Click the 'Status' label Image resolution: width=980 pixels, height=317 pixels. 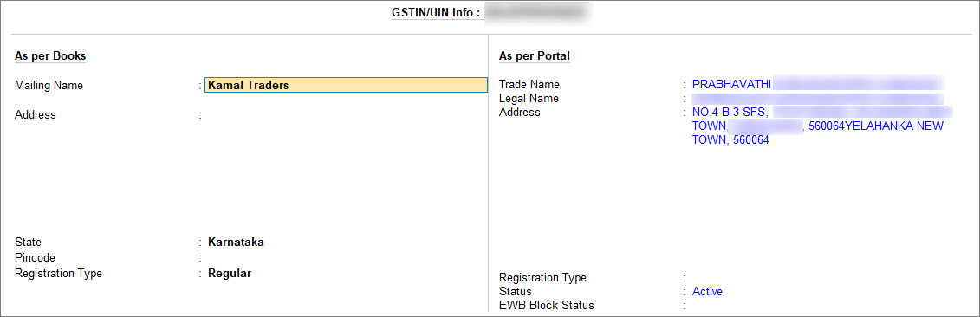tap(515, 291)
